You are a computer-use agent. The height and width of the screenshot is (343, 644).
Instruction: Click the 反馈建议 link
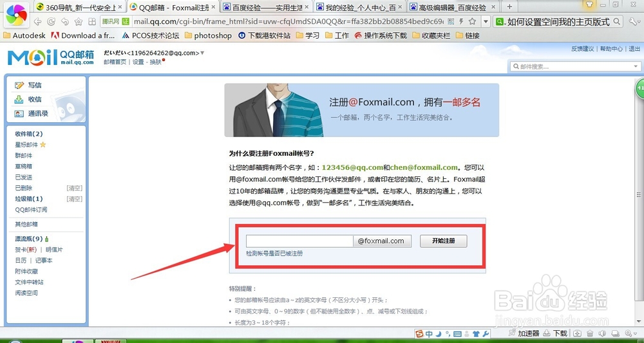pyautogui.click(x=582, y=49)
